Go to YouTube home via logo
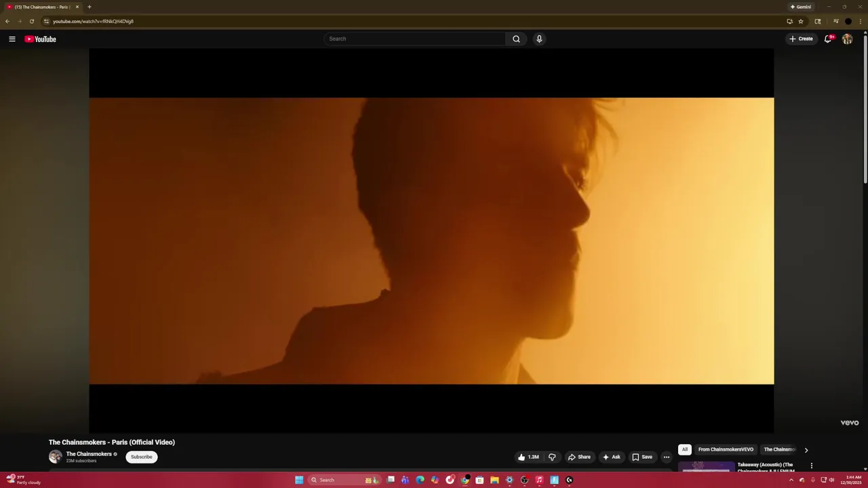Viewport: 868px width, 488px height. click(x=40, y=39)
